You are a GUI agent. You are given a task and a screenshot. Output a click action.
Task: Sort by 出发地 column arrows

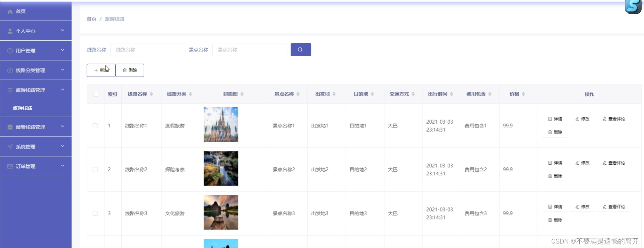(334, 94)
